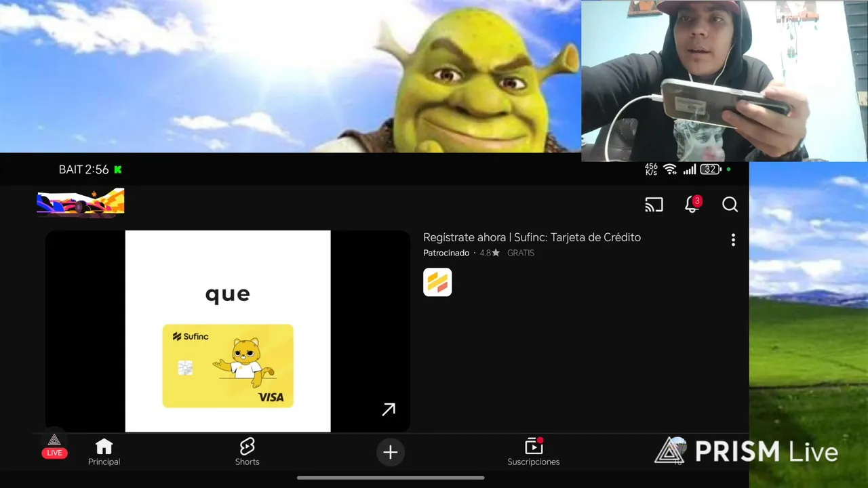Click the green K status bar icon
The width and height of the screenshot is (868, 488).
(x=118, y=169)
